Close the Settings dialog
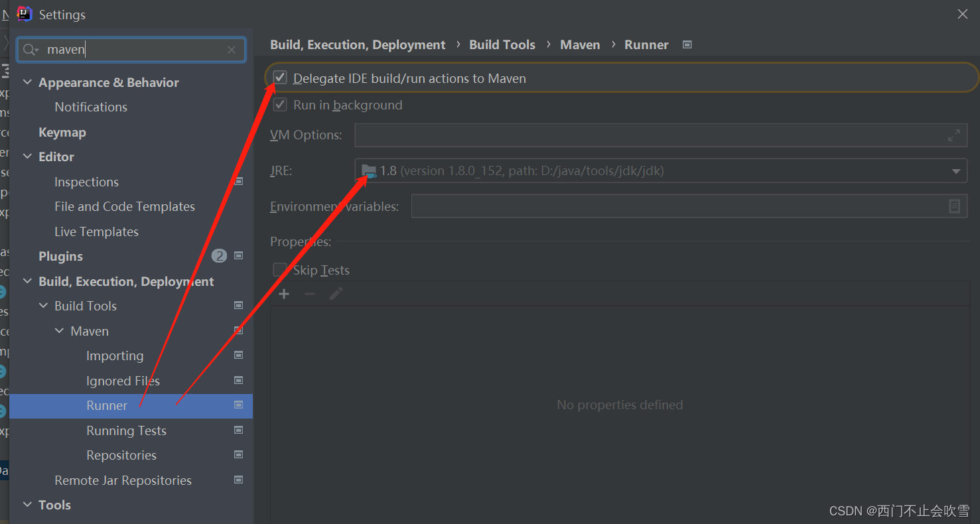This screenshot has width=980, height=524. [x=963, y=14]
